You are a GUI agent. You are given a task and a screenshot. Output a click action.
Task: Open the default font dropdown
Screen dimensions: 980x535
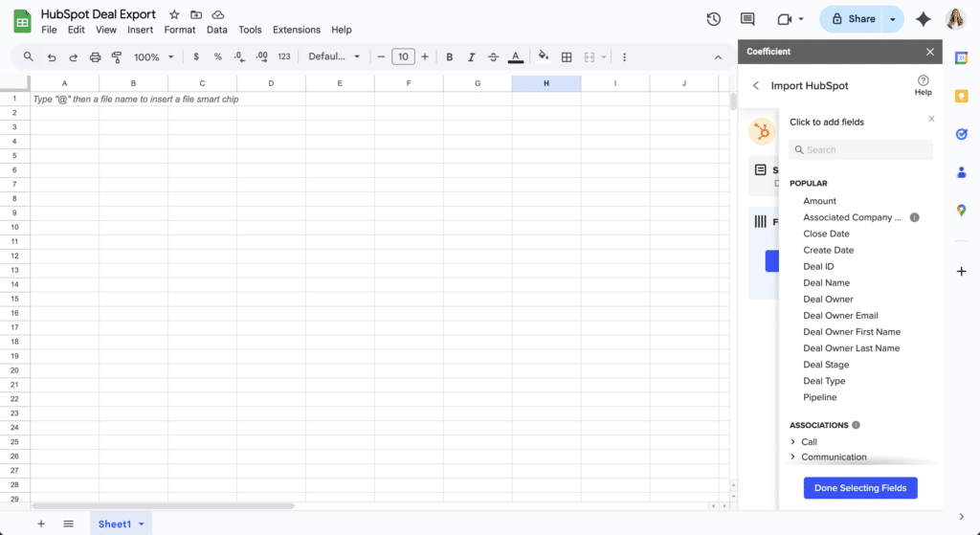[x=334, y=57]
